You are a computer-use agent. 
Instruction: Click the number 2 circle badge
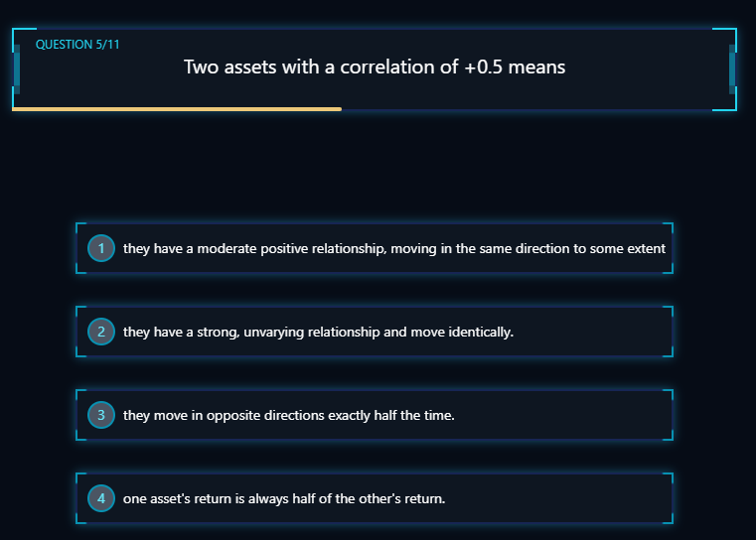[100, 332]
